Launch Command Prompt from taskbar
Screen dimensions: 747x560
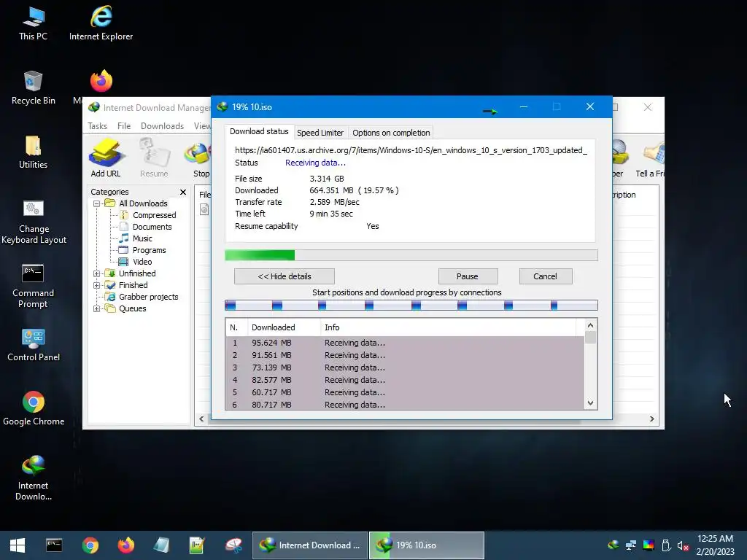coord(54,545)
